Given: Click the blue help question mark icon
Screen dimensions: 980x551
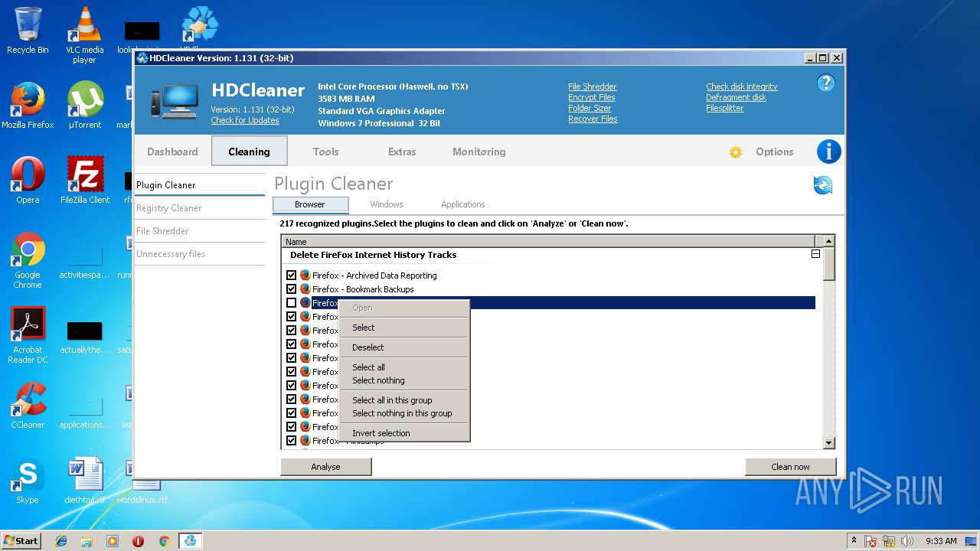Looking at the screenshot, I should coord(825,83).
